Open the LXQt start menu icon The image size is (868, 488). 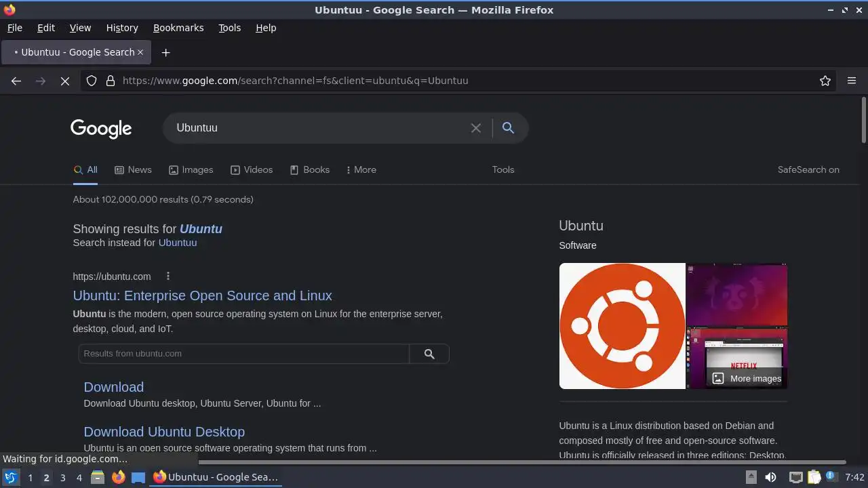coord(11,477)
